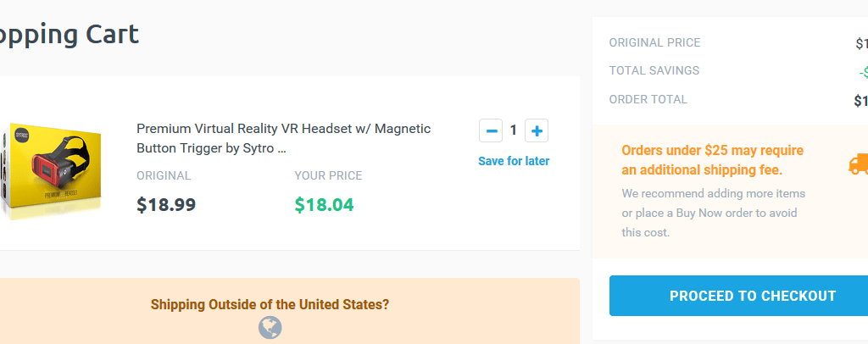The width and height of the screenshot is (868, 344).
Task: Save the VR headset for later
Action: click(x=514, y=161)
